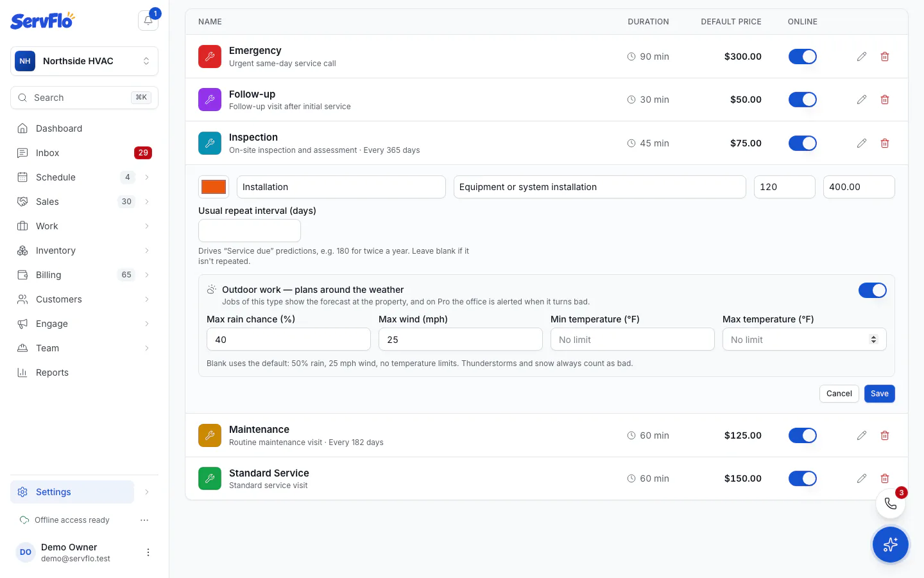The image size is (924, 578).
Task: Open the notifications bell
Action: point(148,21)
